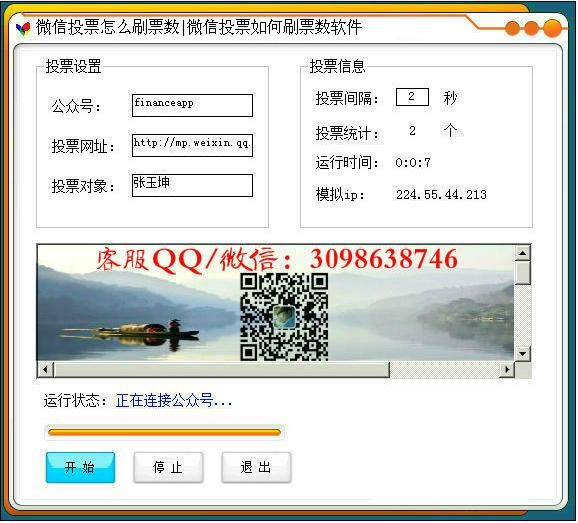The image size is (578, 523).
Task: Click the orange progress bar
Action: [x=164, y=432]
